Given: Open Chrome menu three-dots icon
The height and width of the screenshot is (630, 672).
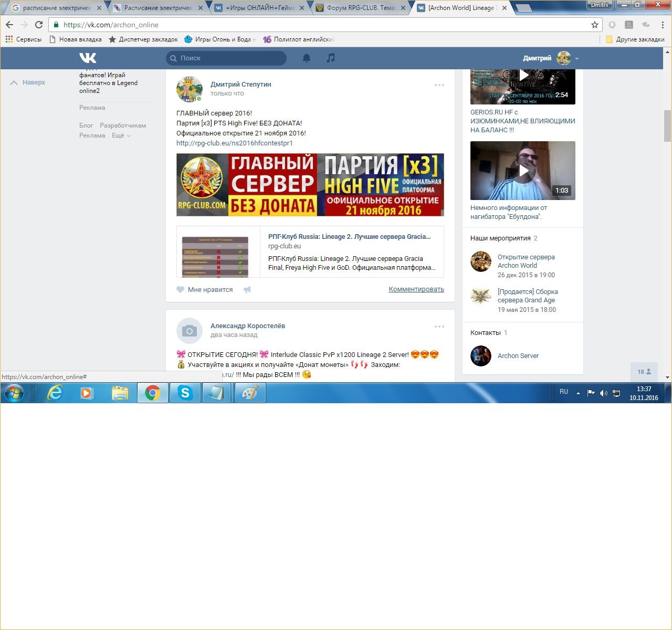Looking at the screenshot, I should click(x=664, y=25).
